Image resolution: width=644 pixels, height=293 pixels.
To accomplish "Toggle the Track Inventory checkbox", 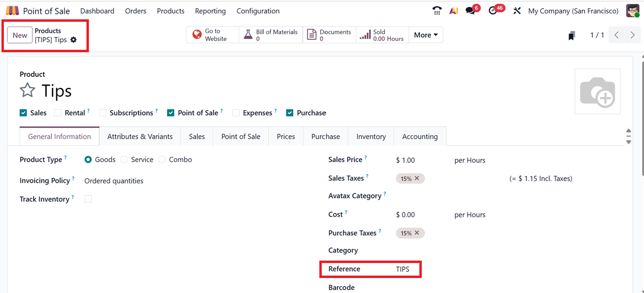I will click(88, 199).
